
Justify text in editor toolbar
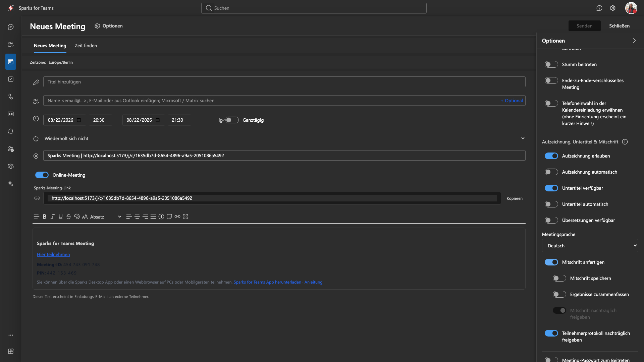153,217
